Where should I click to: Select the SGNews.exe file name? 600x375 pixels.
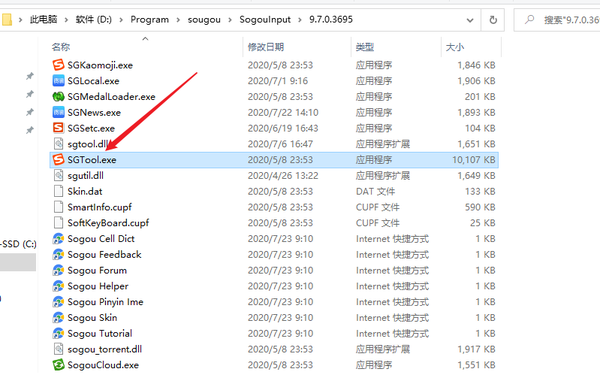(94, 113)
